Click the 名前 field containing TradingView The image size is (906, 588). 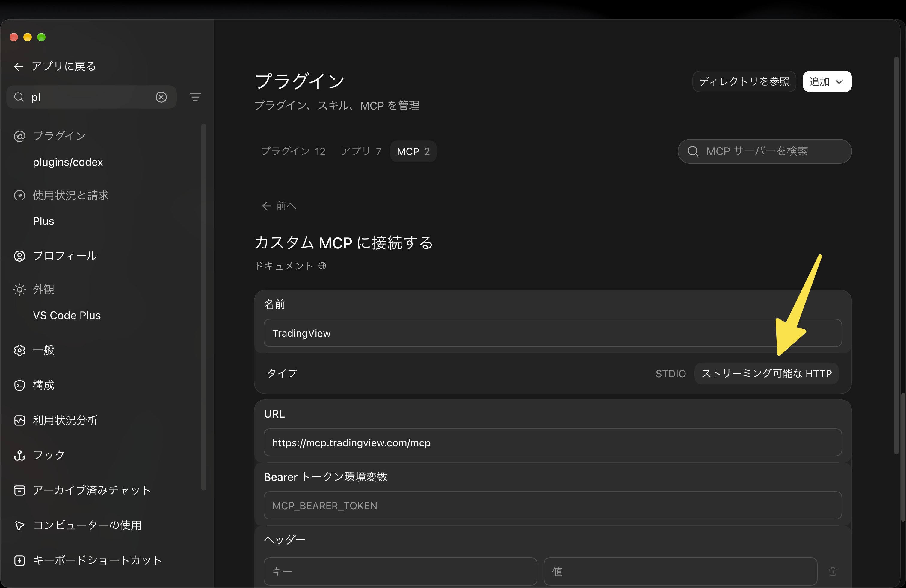552,333
